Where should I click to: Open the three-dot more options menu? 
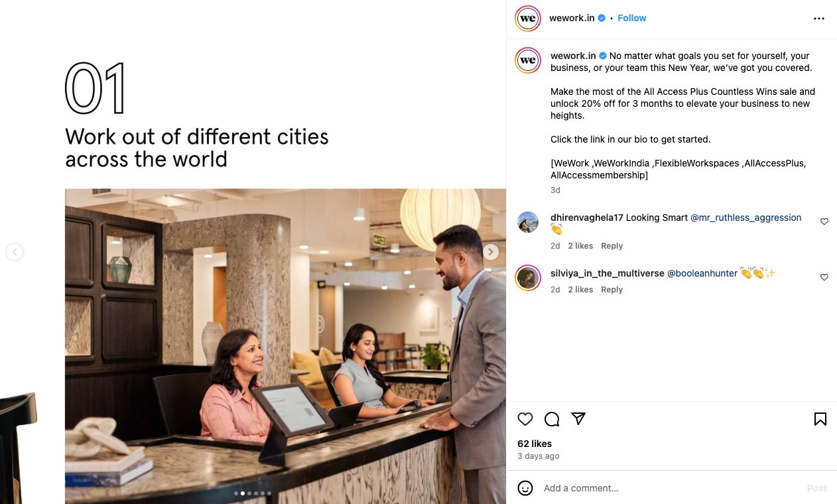[x=819, y=19]
